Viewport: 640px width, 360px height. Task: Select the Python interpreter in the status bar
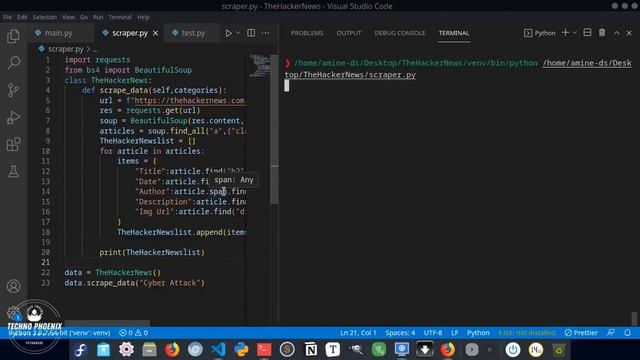click(60, 333)
